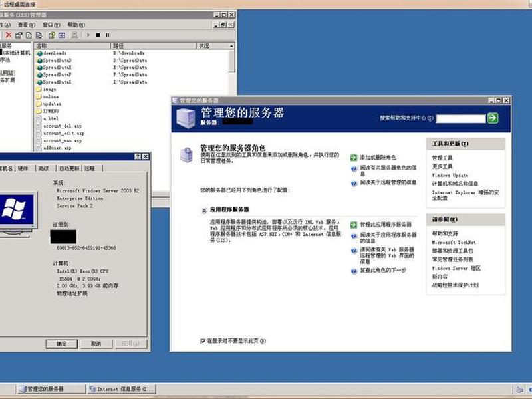This screenshot has height=399, width=532.
Task: Open Properties icon in IIS Manager toolbar
Action: [x=19, y=35]
